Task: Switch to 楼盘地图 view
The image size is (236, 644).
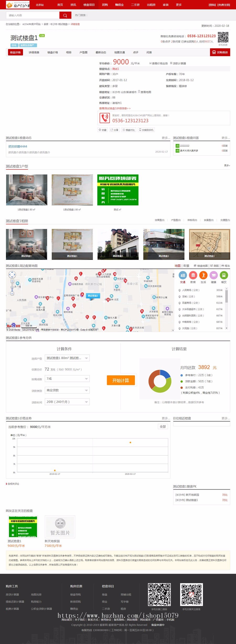Action: [x=201, y=266]
